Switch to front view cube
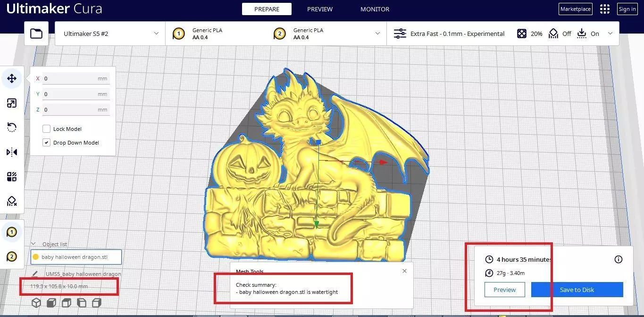Viewport: 644px width, 317px height. tap(51, 303)
